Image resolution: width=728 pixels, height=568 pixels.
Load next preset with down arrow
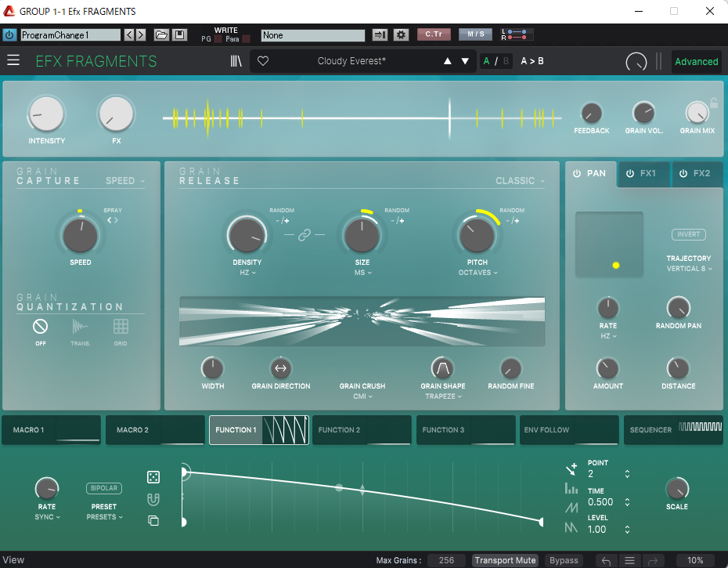pos(465,61)
